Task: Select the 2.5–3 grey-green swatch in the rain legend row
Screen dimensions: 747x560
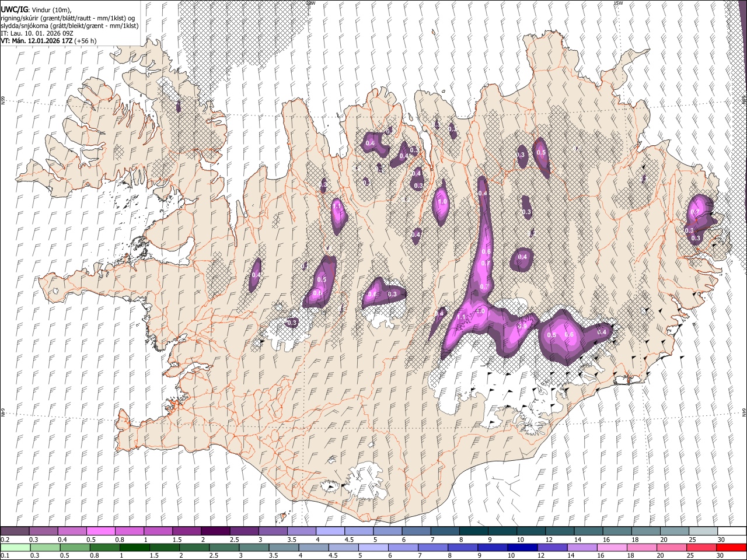Action: (224, 547)
